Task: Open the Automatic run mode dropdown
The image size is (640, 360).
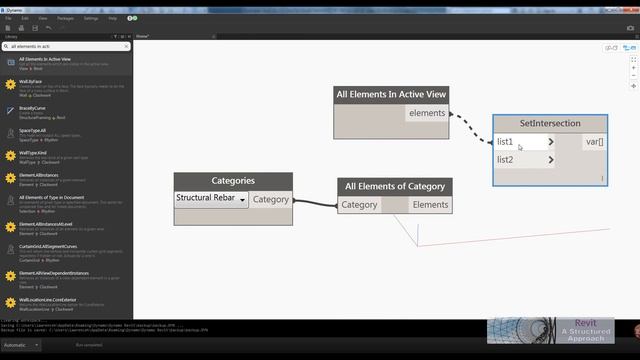Action: pyautogui.click(x=21, y=345)
